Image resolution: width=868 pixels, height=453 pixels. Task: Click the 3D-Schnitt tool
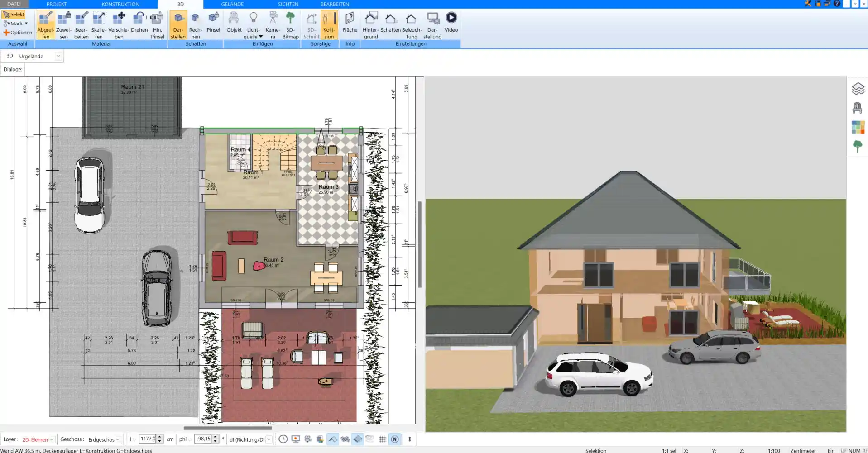[312, 25]
